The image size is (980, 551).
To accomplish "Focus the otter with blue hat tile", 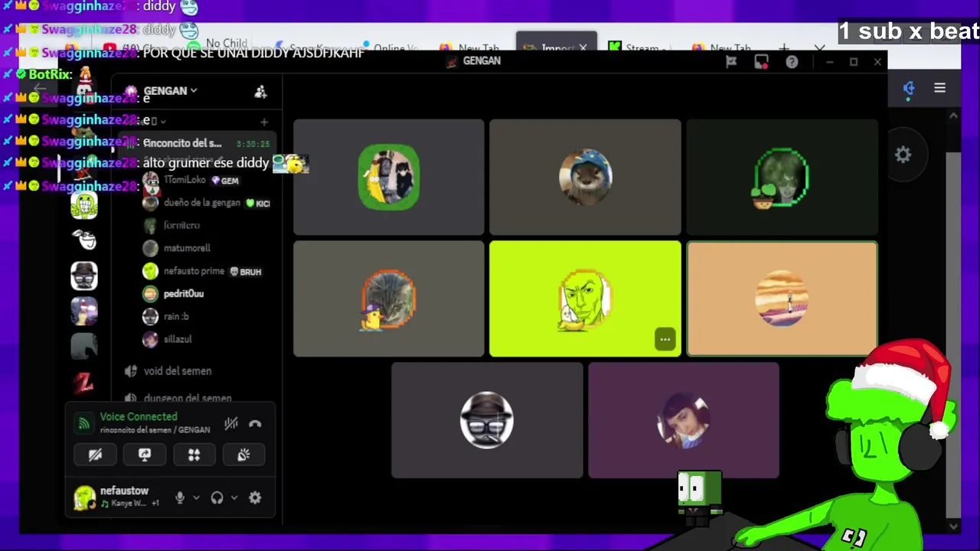I will (x=585, y=177).
